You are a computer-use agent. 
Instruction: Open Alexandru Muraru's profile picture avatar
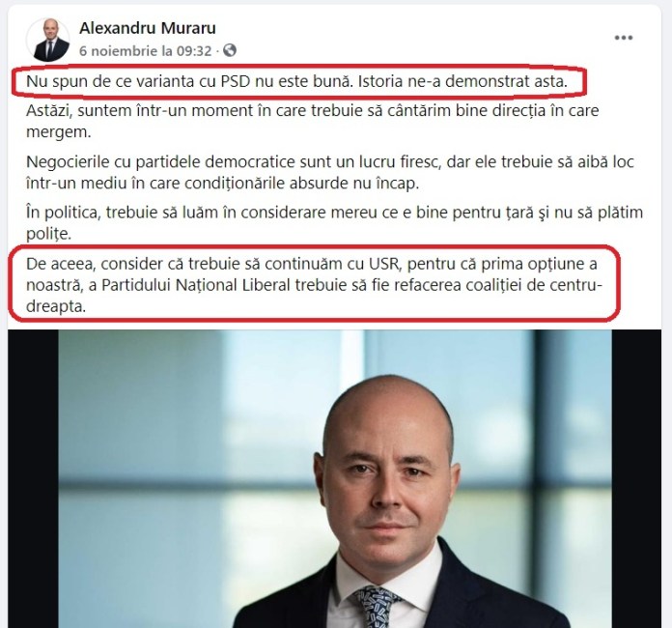48,41
